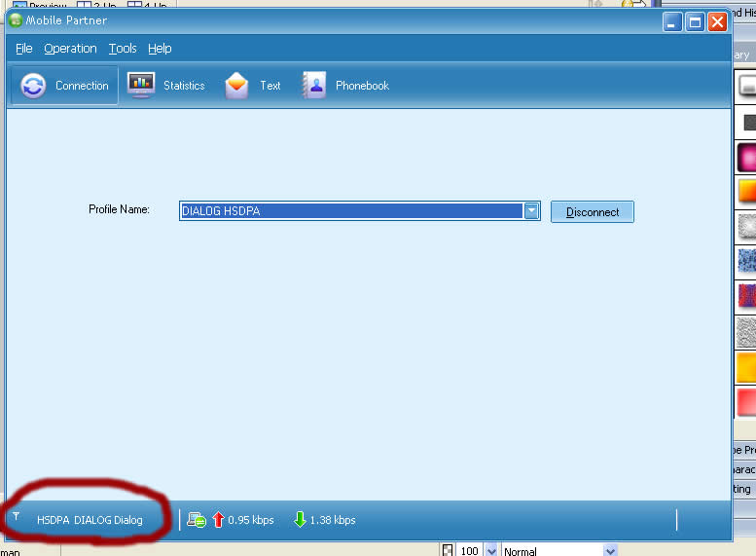
Task: Click the signal strength antenna icon
Action: (16, 516)
